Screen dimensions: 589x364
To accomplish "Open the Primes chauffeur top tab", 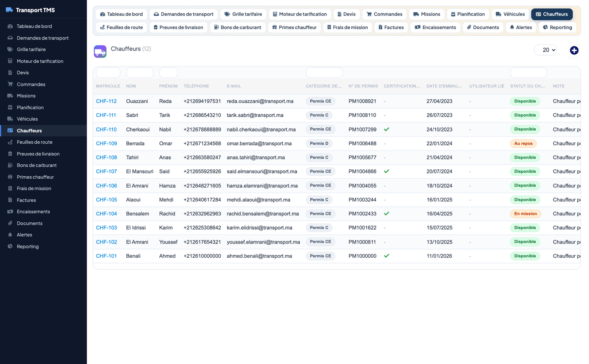I will 294,27.
